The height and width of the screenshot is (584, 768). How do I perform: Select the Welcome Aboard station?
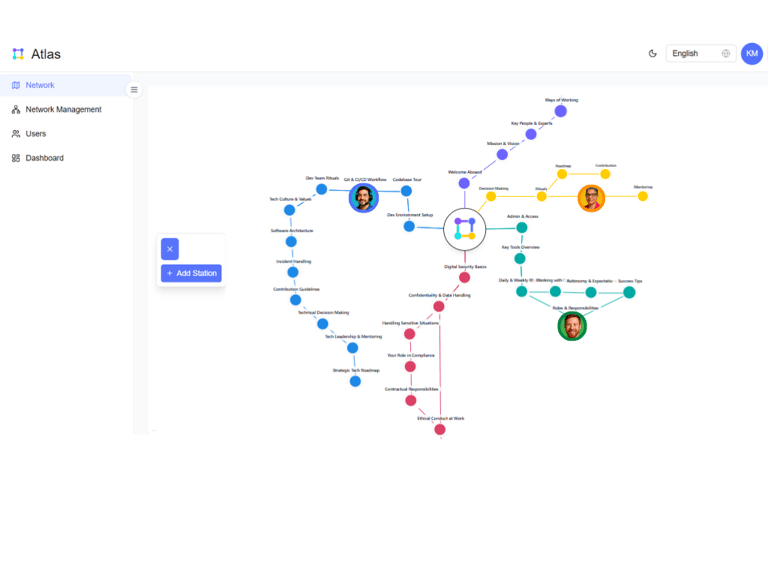pyautogui.click(x=464, y=183)
